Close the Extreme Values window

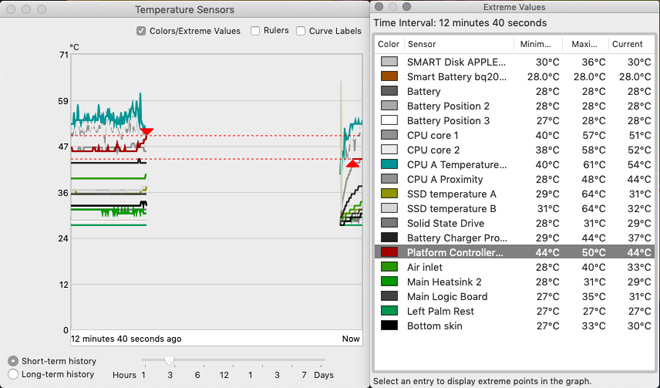click(378, 7)
